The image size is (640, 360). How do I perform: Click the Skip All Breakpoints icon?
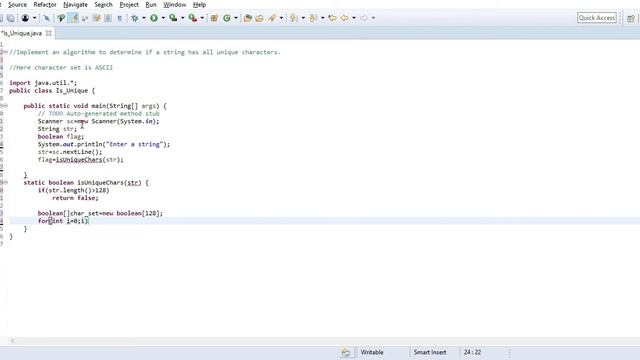[47, 18]
